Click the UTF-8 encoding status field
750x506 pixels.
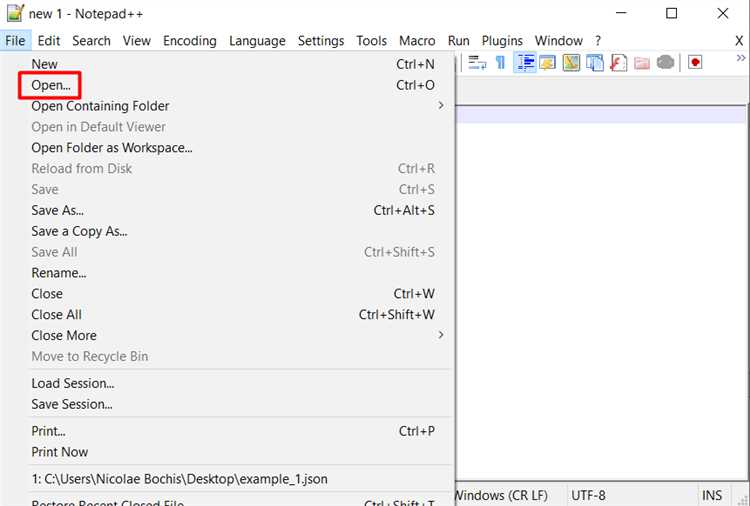588,495
